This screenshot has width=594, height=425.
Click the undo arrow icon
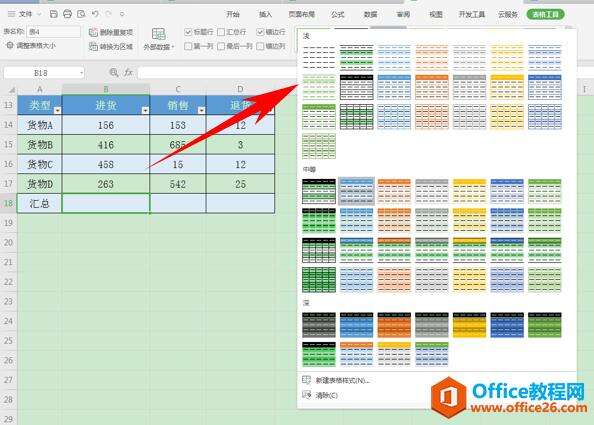point(95,14)
